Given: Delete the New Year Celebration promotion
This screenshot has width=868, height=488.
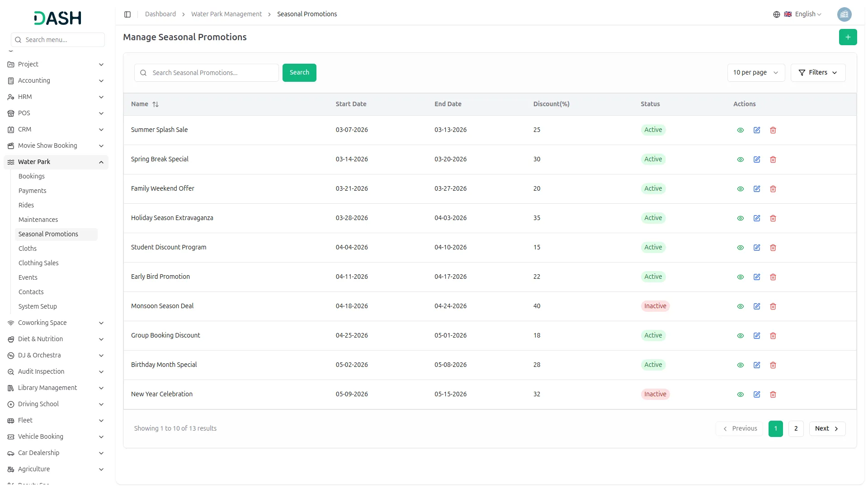Looking at the screenshot, I should [773, 394].
